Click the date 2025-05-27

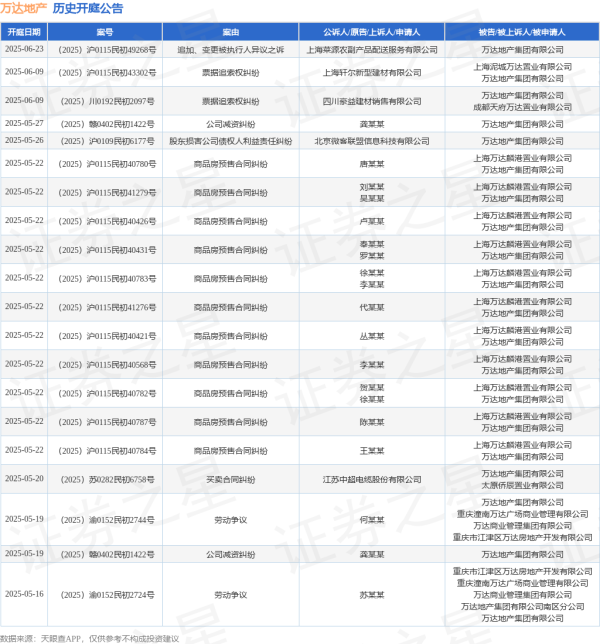24,123
